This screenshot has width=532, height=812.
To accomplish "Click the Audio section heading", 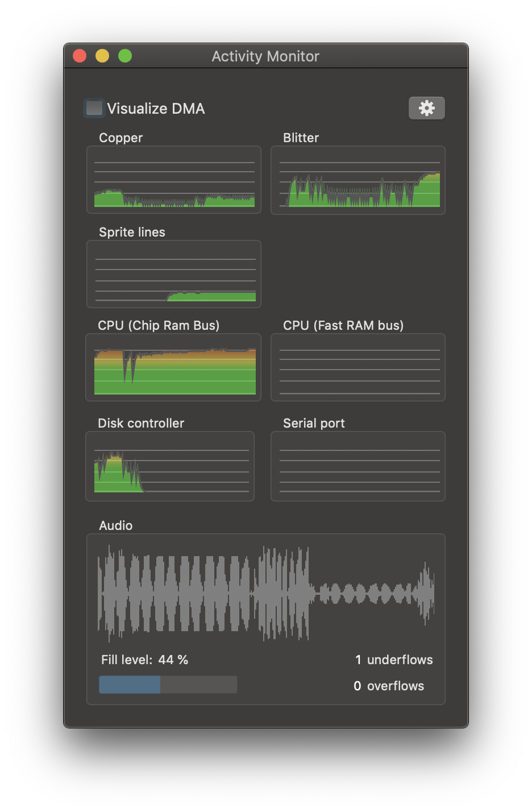I will coord(116,525).
